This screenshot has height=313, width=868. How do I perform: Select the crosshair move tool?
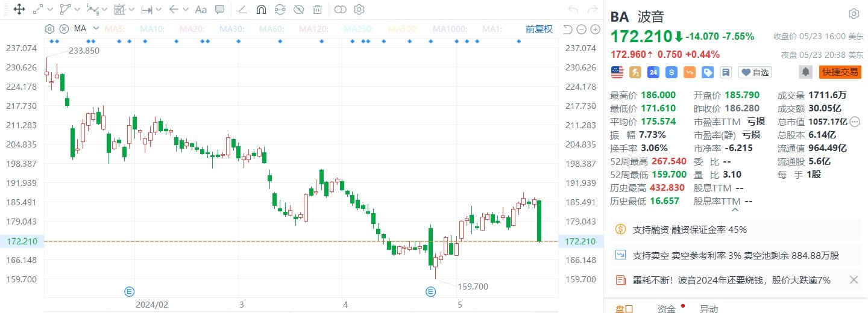click(x=19, y=10)
